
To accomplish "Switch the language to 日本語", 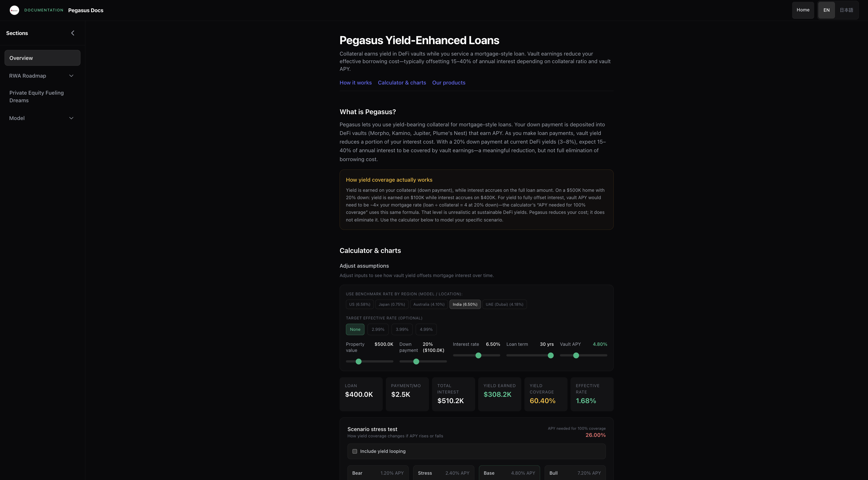I will (846, 10).
